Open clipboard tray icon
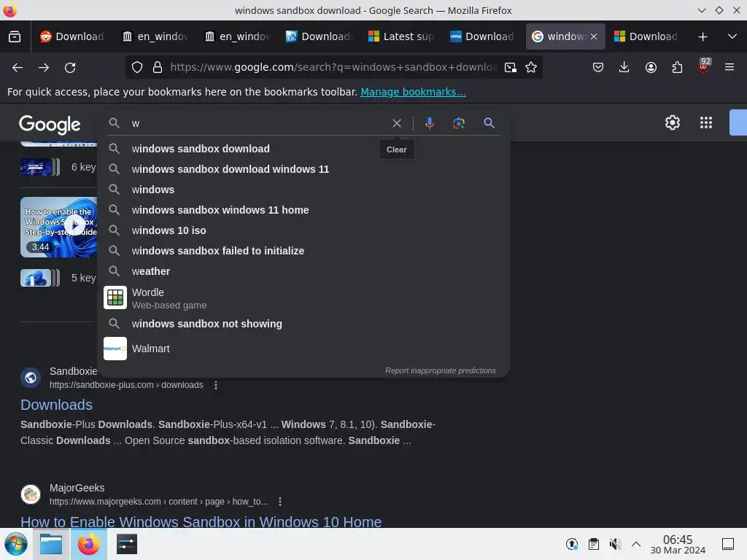 [594, 544]
